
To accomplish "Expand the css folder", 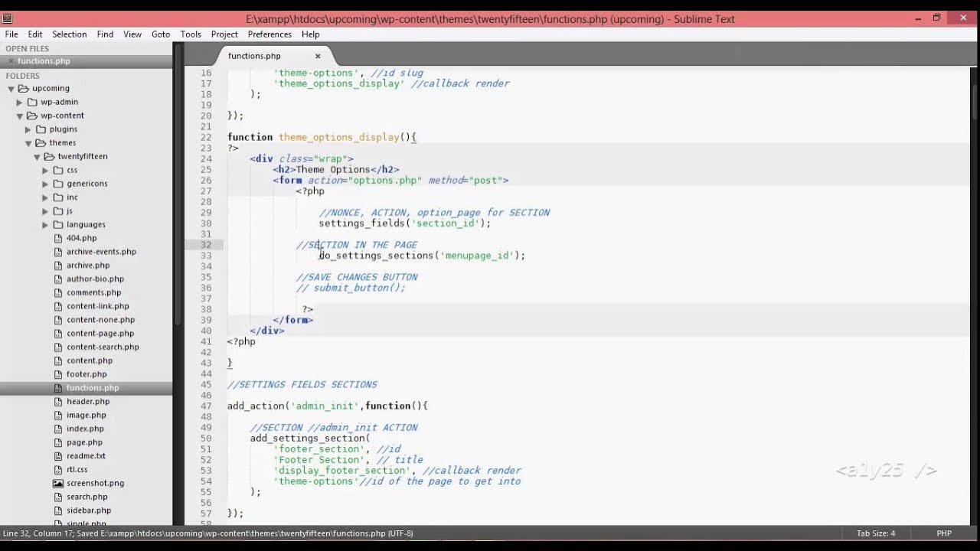I will click(45, 171).
